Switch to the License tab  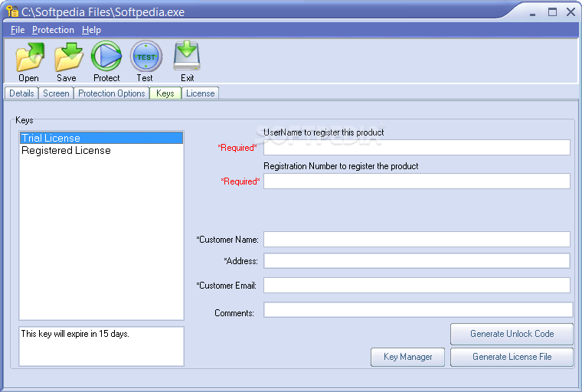click(x=201, y=93)
